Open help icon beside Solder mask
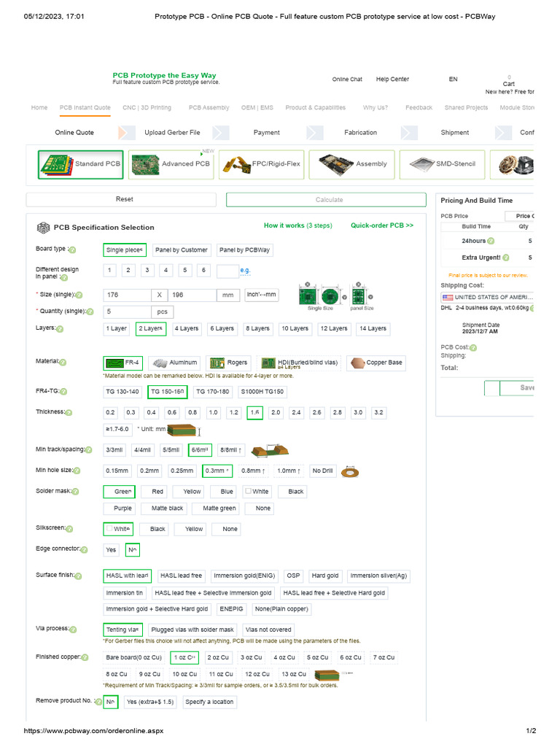The image size is (560, 747). coord(75,492)
